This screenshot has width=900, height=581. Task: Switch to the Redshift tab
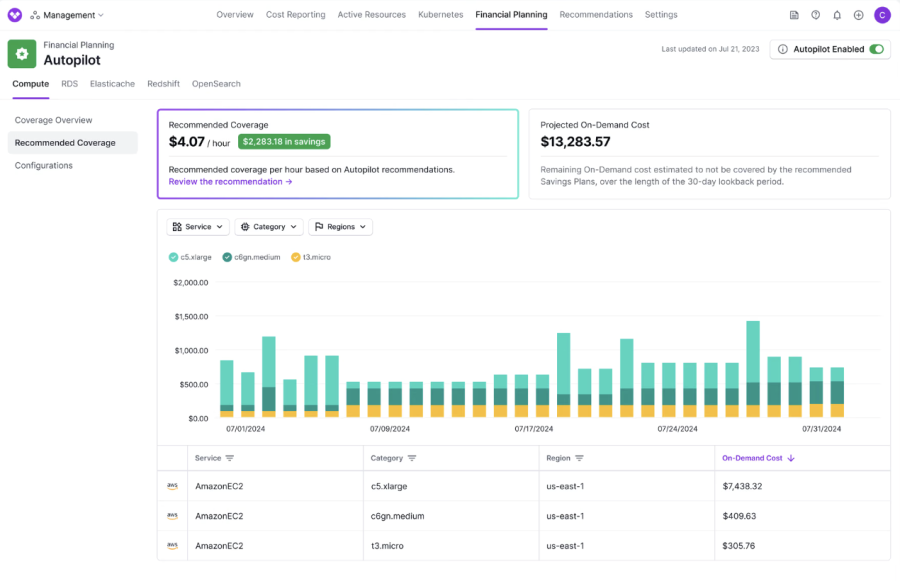pos(164,84)
